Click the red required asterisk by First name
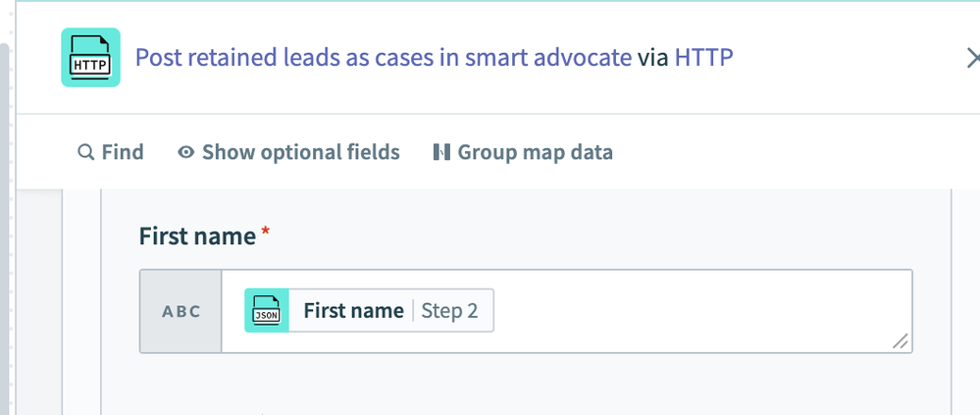Viewport: 980px width, 415px height. coord(266,232)
